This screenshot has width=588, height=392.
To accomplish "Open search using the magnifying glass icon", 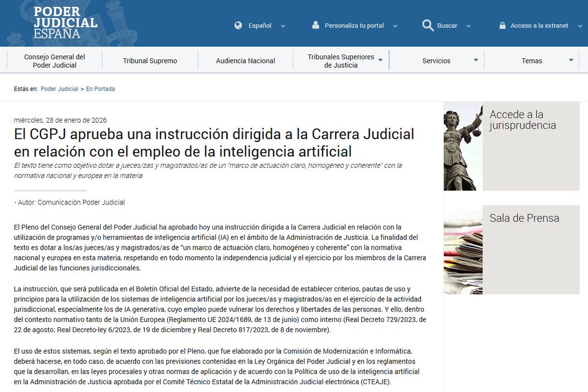I will [x=427, y=25].
